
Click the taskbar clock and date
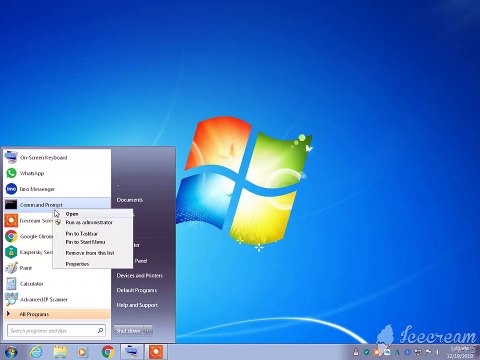tap(459, 352)
